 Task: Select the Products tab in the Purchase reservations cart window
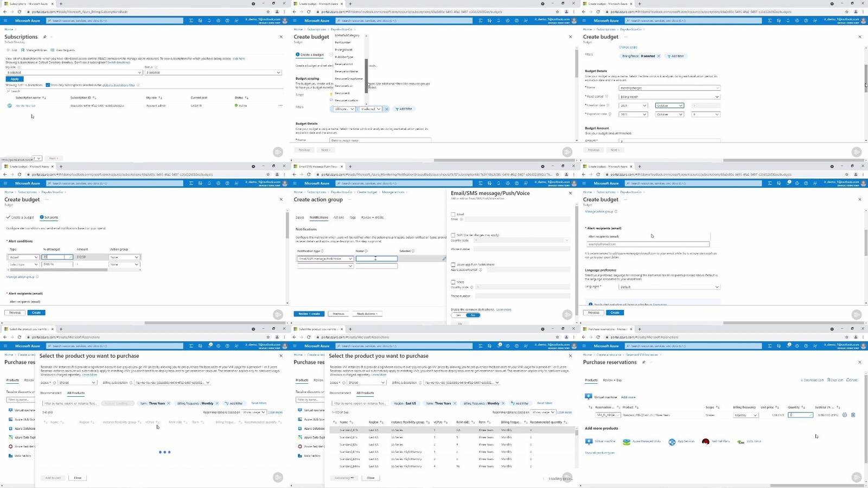coord(591,380)
